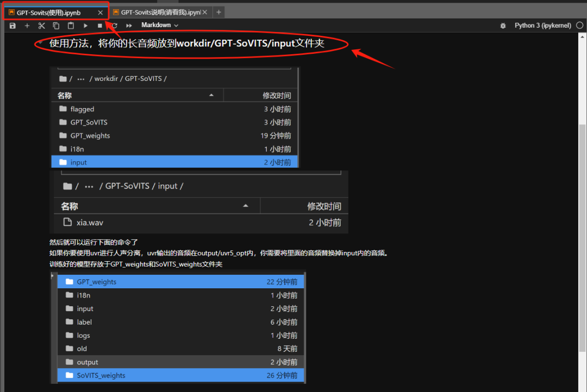Viewport: 587px width, 392px height.
Task: Click the folder icon beside label
Action: pos(69,321)
